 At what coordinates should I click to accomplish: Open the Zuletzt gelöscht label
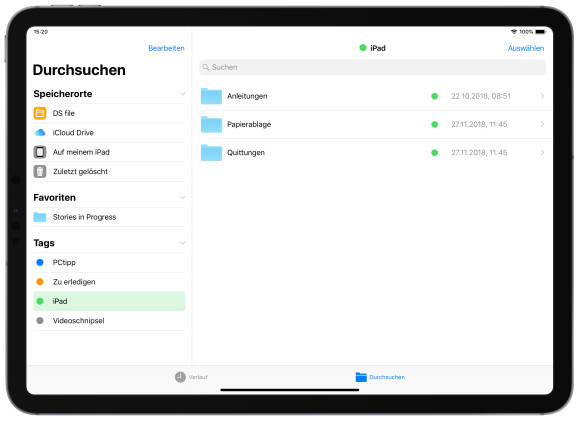tap(80, 172)
